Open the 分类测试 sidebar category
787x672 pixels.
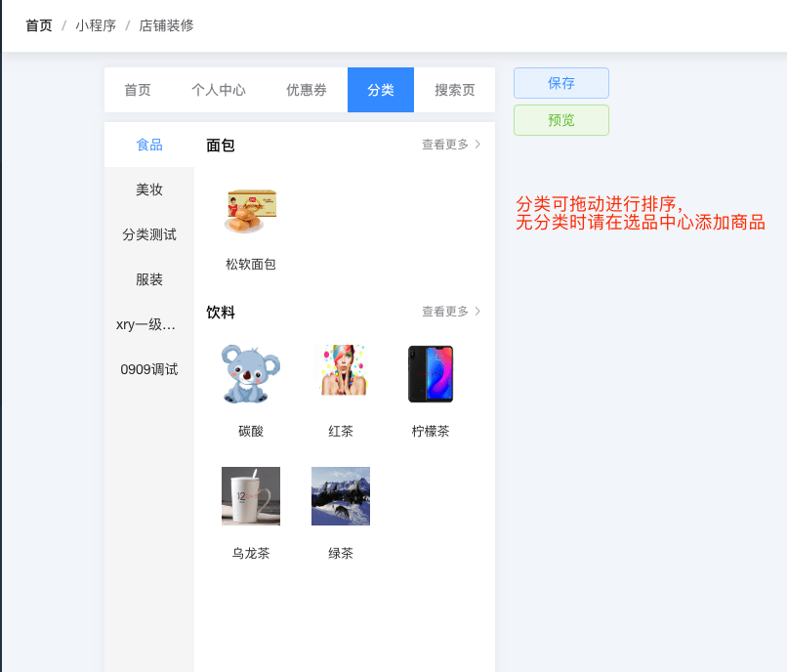149,234
